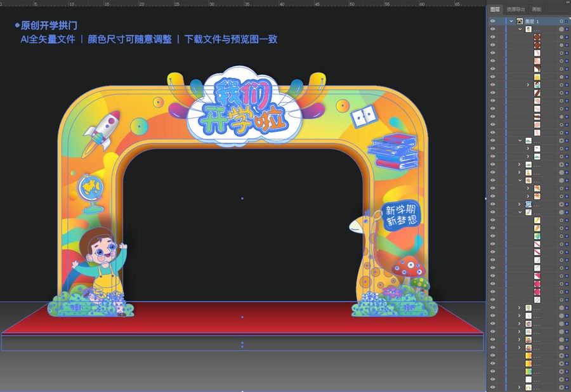Click the open book icon on the arch
Screen dimensions: 571x392
[x=364, y=117]
